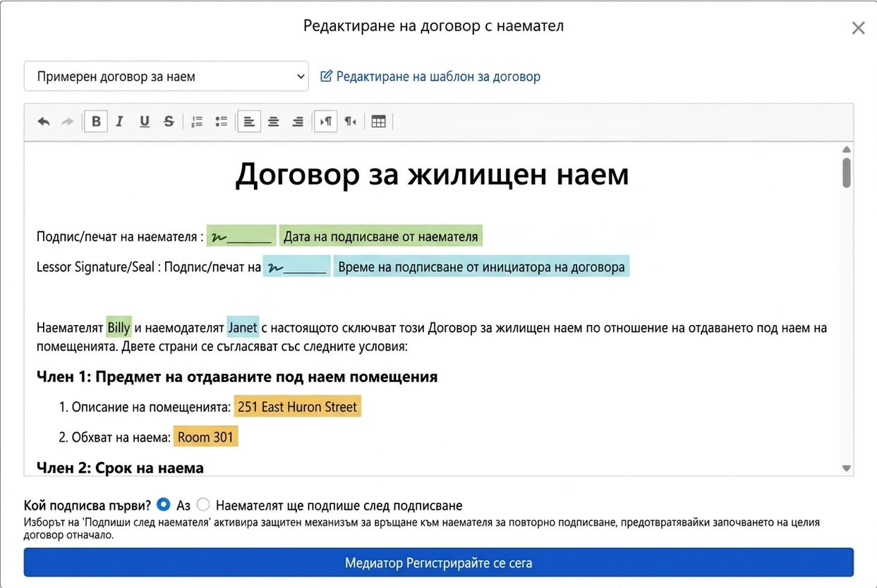Image resolution: width=877 pixels, height=588 pixels.
Task: Click the redo arrow icon
Action: point(67,121)
